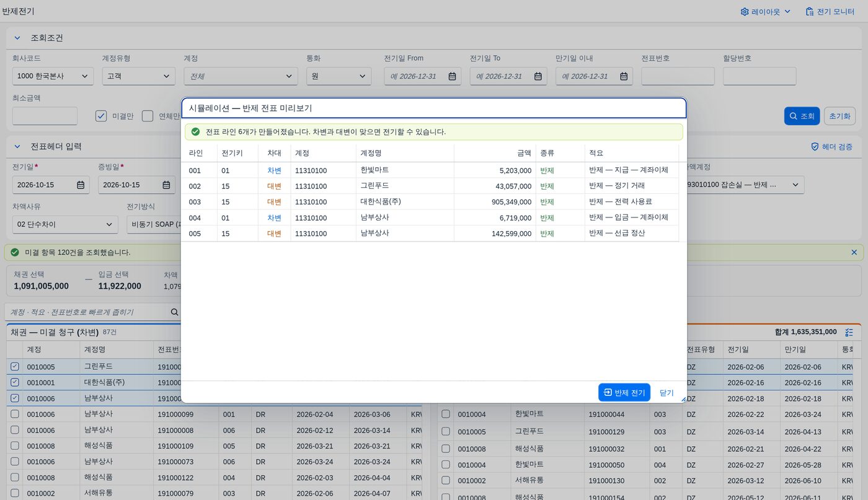Click the 최소금액 input field

45,116
